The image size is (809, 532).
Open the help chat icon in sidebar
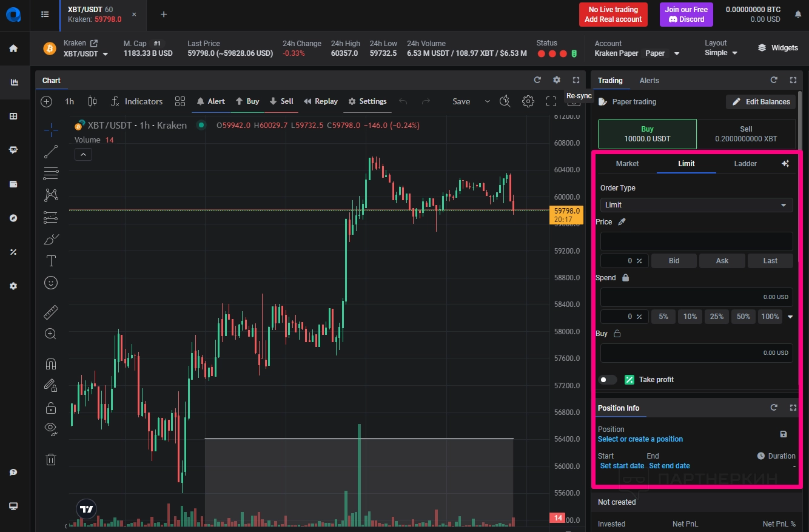coord(13,473)
